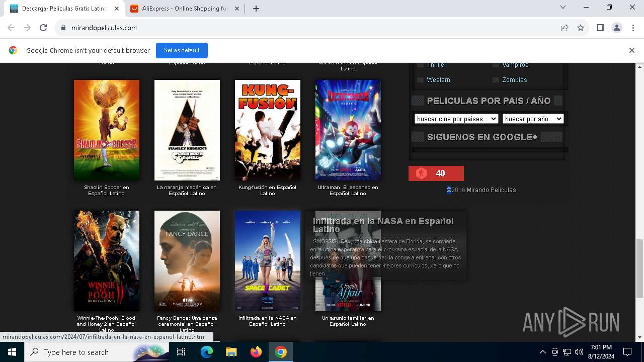
Task: Reload the current page
Action: (43, 28)
